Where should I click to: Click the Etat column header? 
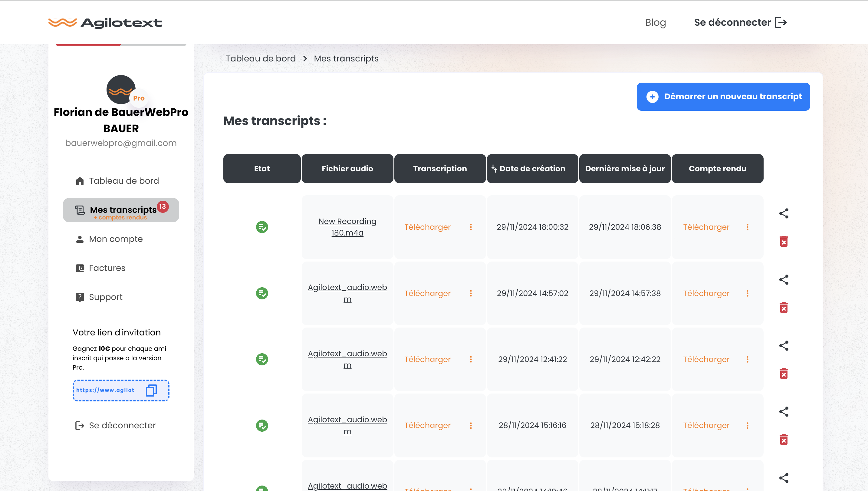tap(262, 169)
